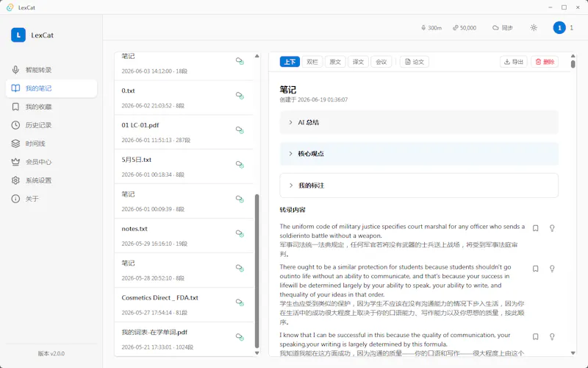Click the sync icon on 5月5日.txt row
Screen dimensions: 588x368
240,165
